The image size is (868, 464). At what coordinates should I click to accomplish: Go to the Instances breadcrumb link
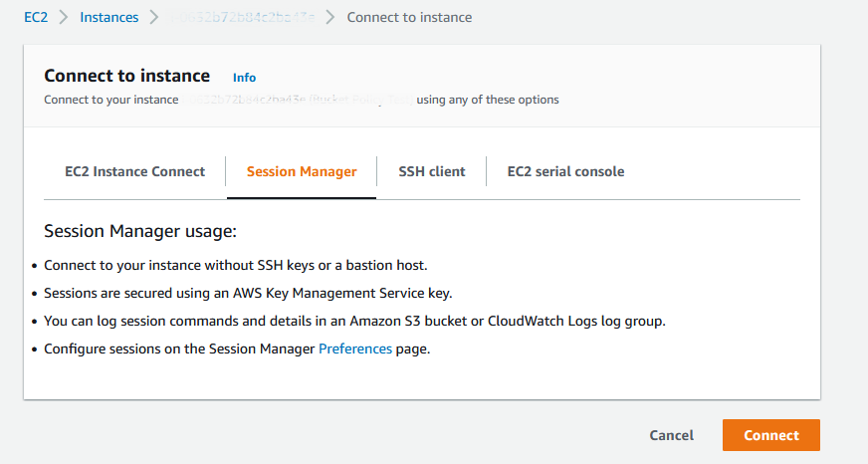point(109,17)
